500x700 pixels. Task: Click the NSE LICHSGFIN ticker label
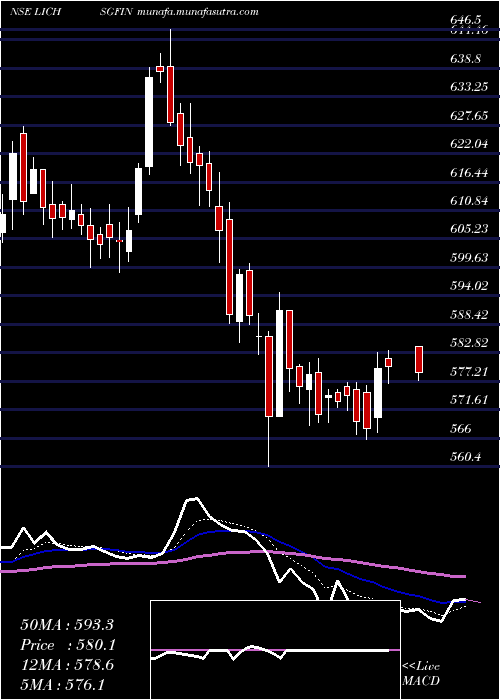pyautogui.click(x=71, y=12)
